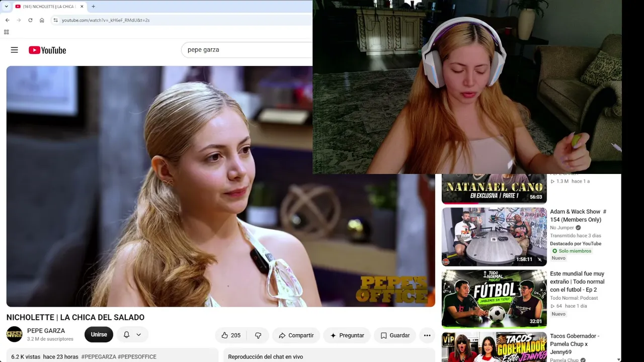Viewport: 644px width, 362px height.
Task: Open more actions three-dot menu
Action: click(x=427, y=335)
